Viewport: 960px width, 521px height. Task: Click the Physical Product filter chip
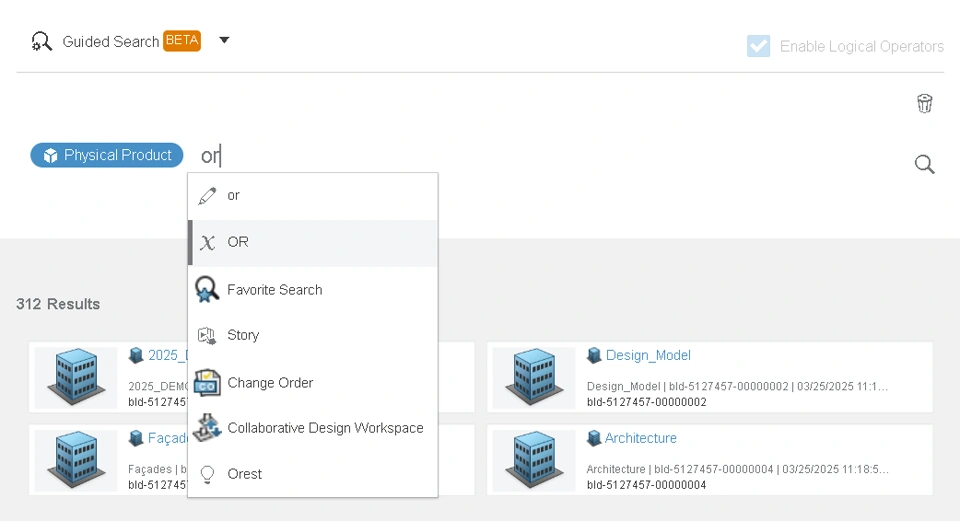pyautogui.click(x=108, y=155)
